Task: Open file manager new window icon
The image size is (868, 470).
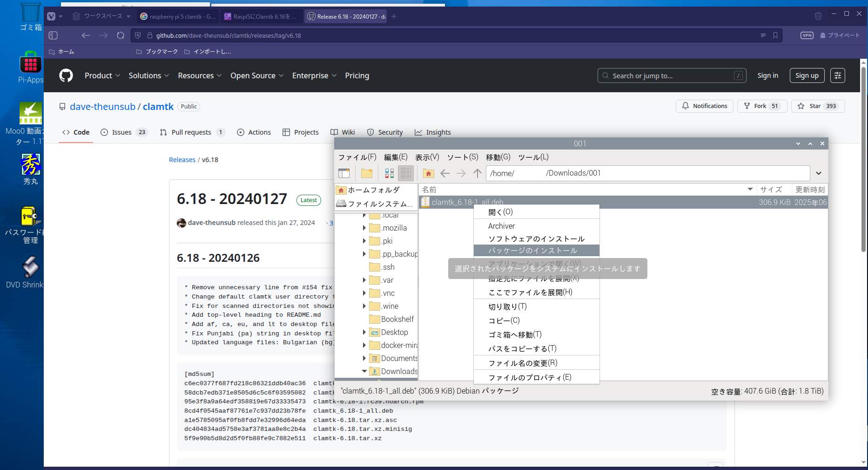Action: coord(344,173)
